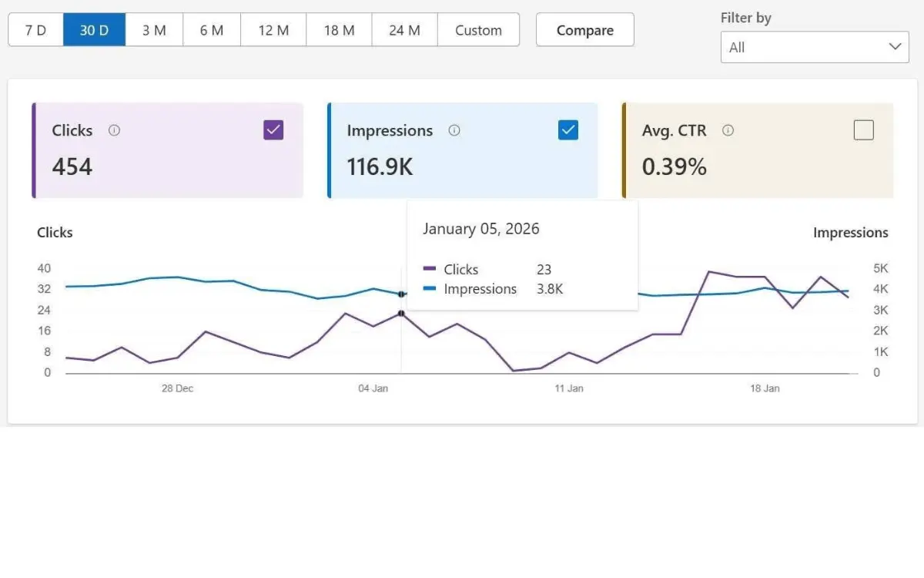Enable the Avg. CTR checkbox
The height and width of the screenshot is (578, 924).
[864, 129]
